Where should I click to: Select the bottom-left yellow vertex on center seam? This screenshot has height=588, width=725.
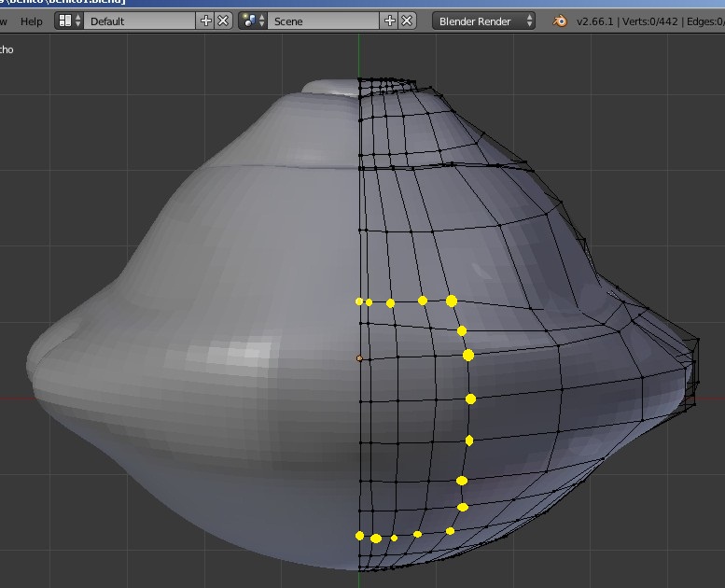click(x=359, y=536)
